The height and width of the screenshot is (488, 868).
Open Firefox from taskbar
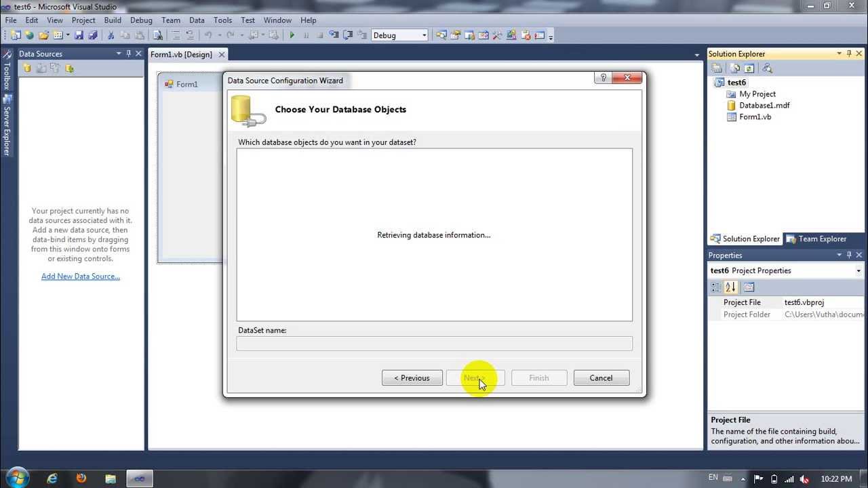click(81, 479)
